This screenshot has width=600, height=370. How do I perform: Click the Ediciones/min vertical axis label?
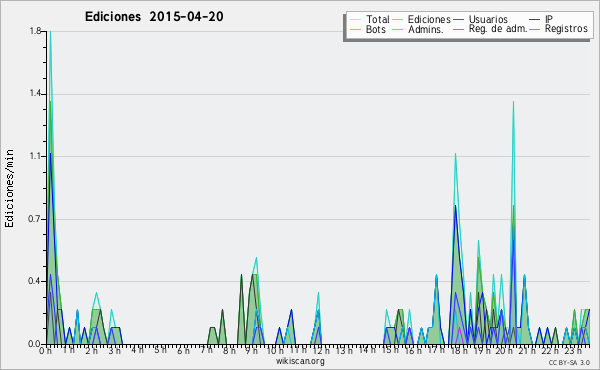[x=9, y=188]
